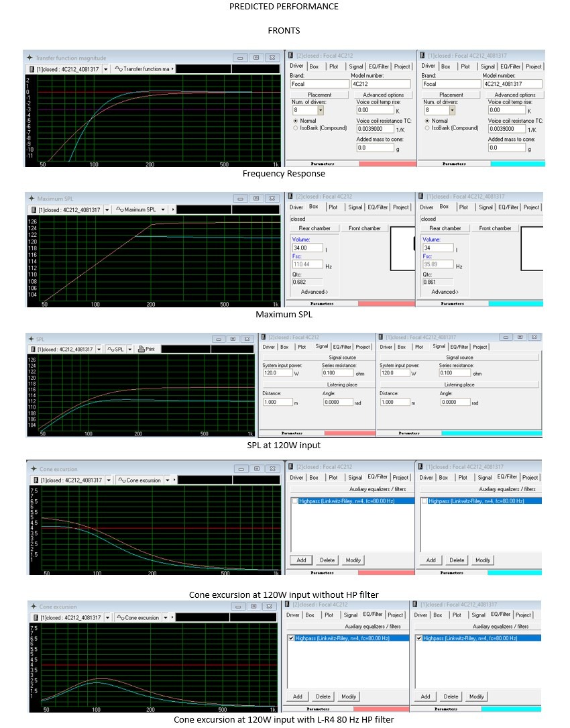Click the star icon in Maximum SPL window title
Image resolution: width=570 pixels, height=728 pixels.
pos(32,198)
